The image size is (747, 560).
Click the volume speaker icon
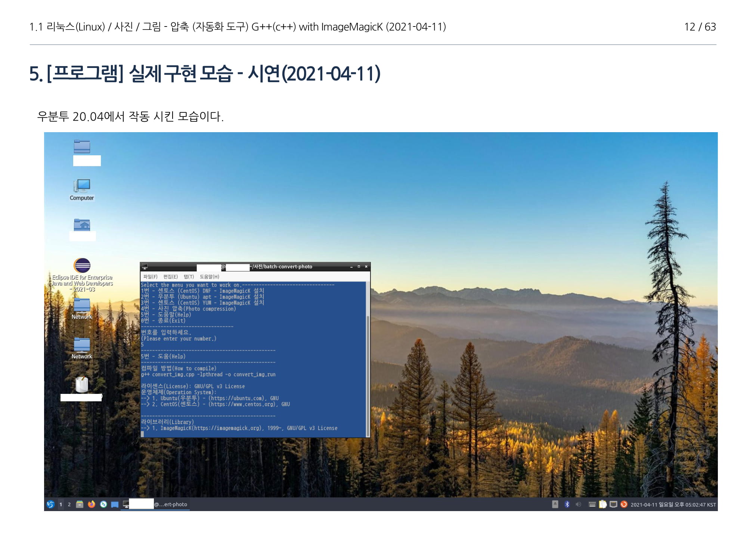click(x=578, y=504)
